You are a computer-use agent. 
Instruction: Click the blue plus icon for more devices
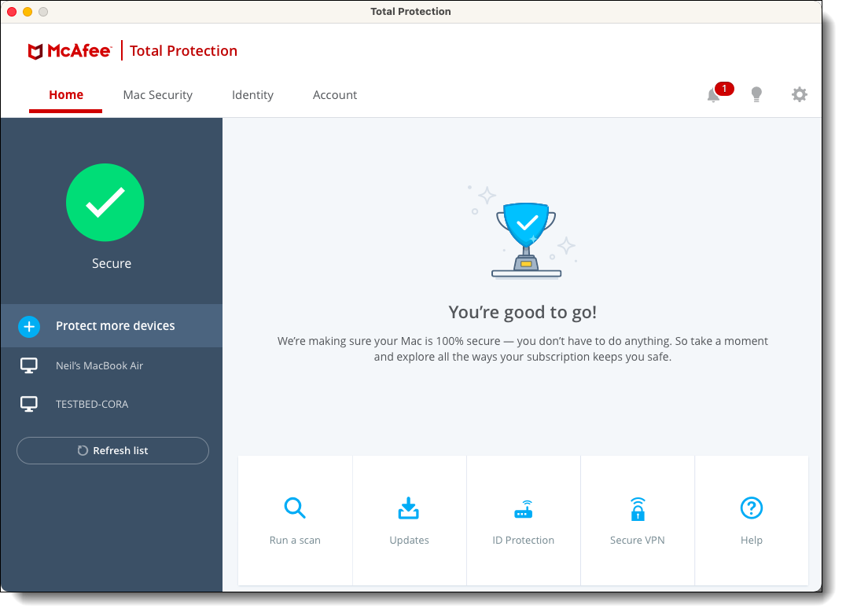coord(29,326)
